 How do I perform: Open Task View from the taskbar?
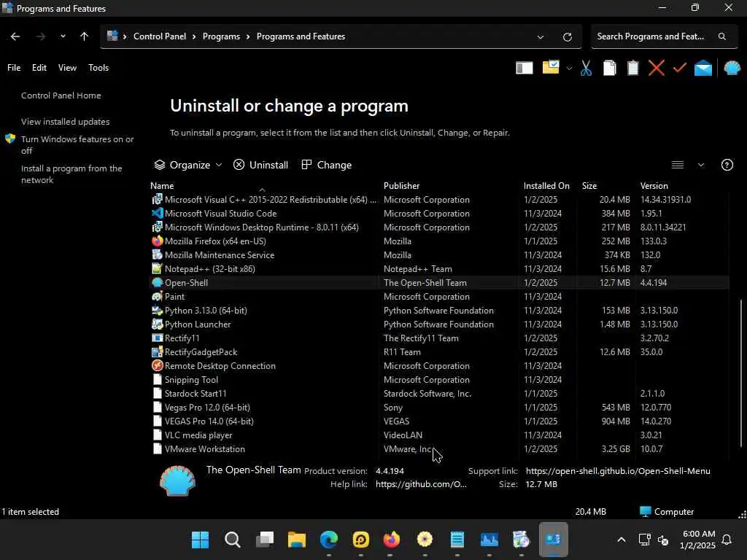pyautogui.click(x=264, y=540)
